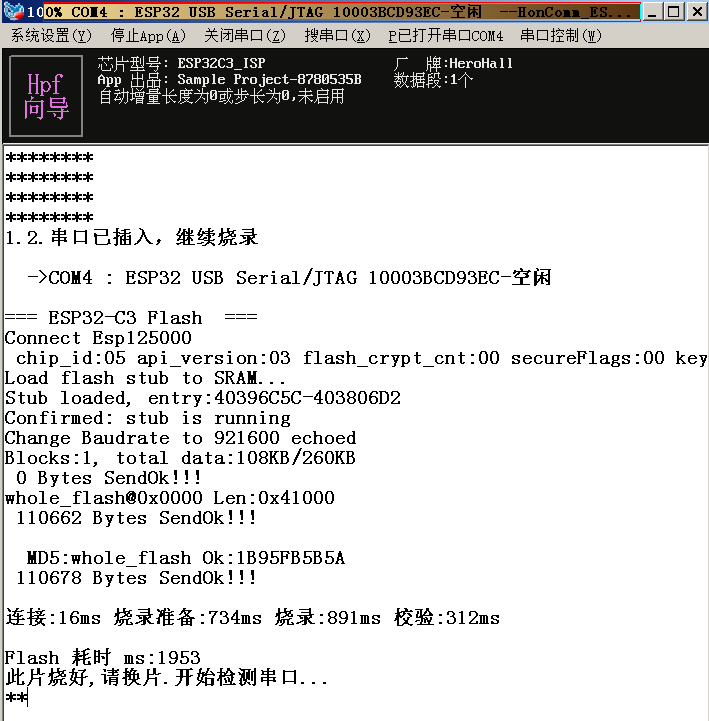709x721 pixels.
Task: Click the 110662 Bytes SendOk!!! log line
Action: (136, 518)
